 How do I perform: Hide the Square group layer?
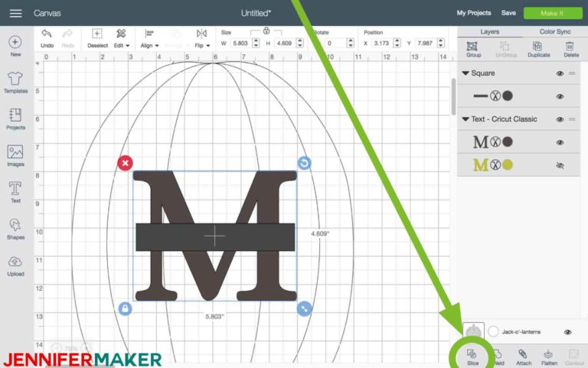tap(560, 73)
